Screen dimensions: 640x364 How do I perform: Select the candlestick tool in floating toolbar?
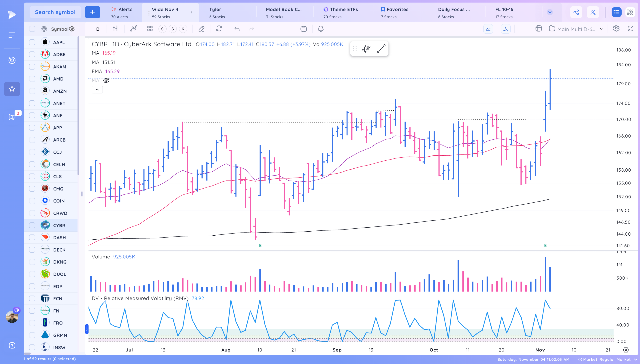tap(366, 48)
